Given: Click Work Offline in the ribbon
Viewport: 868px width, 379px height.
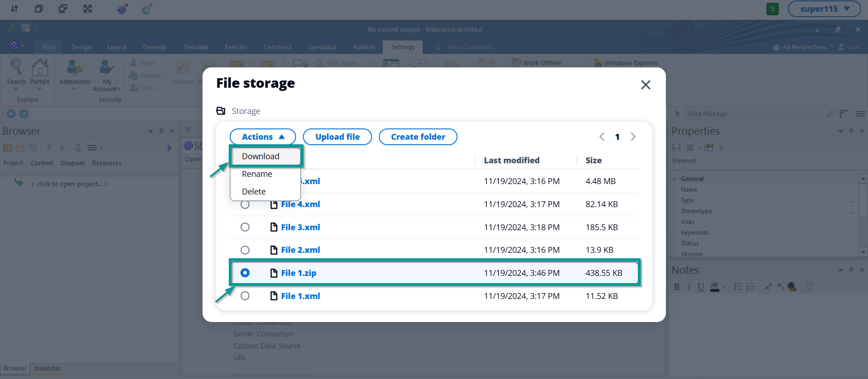Looking at the screenshot, I should pyautogui.click(x=537, y=63).
